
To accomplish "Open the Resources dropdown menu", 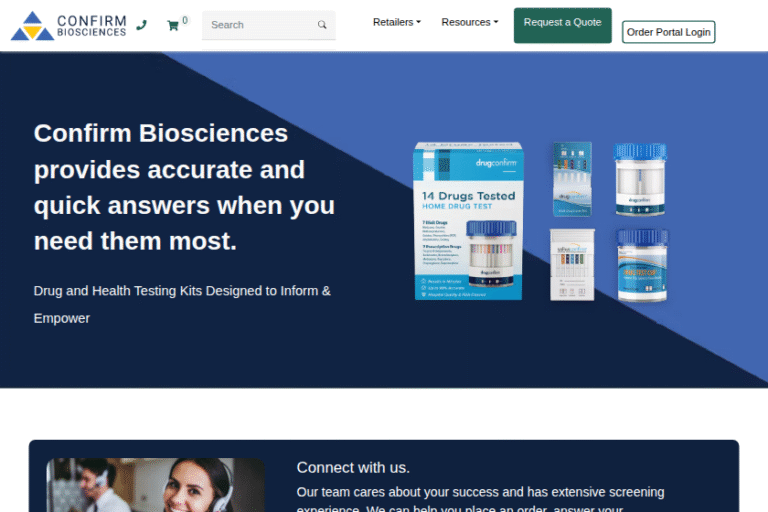I will click(469, 22).
